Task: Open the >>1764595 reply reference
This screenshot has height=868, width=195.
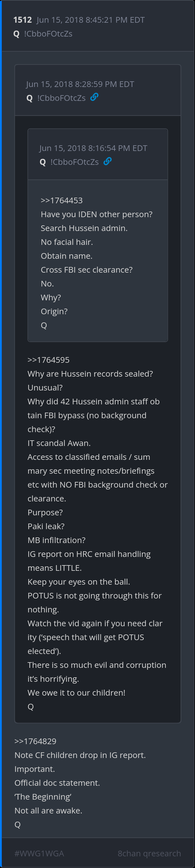Action: [x=48, y=360]
